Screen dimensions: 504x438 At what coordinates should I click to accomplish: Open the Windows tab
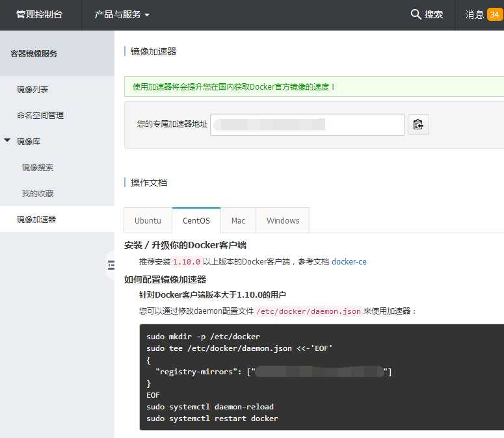coord(283,220)
